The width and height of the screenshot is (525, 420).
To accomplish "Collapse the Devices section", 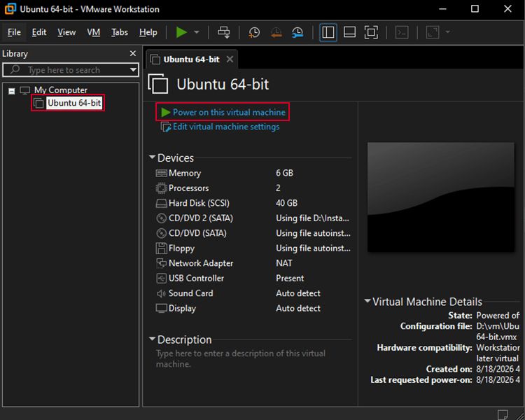I will coord(153,157).
